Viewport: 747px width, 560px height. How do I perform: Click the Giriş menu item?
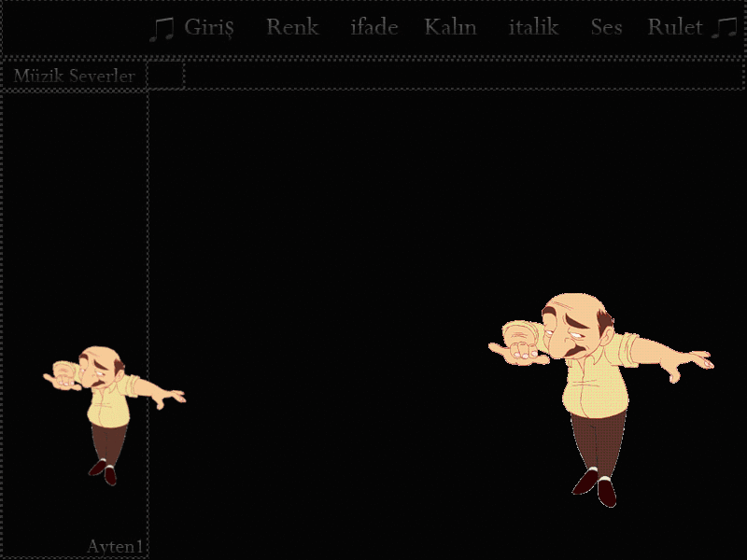point(209,28)
